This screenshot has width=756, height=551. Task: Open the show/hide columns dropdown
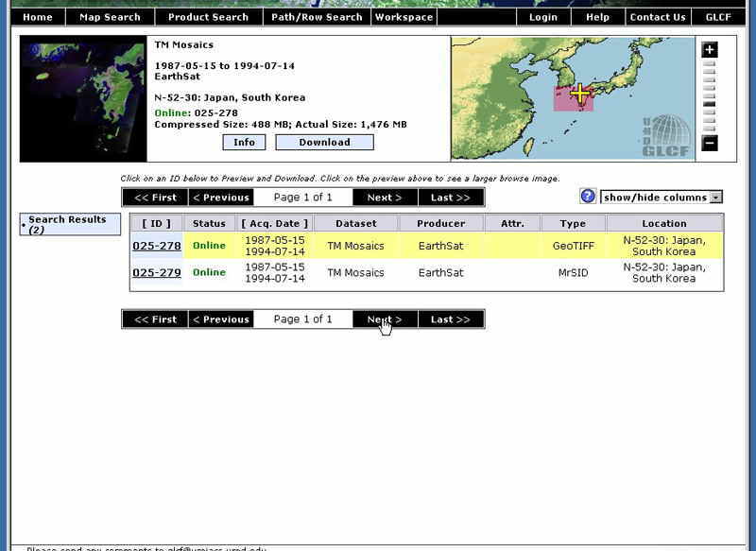661,197
